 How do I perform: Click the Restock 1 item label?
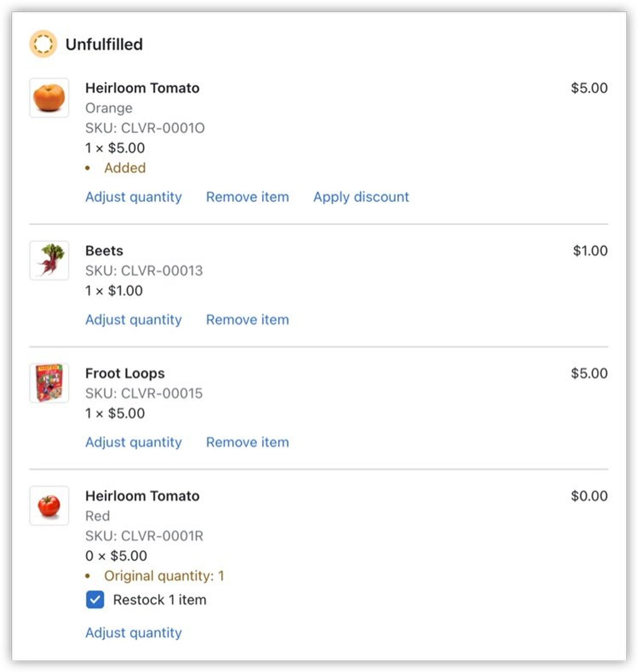pos(159,600)
